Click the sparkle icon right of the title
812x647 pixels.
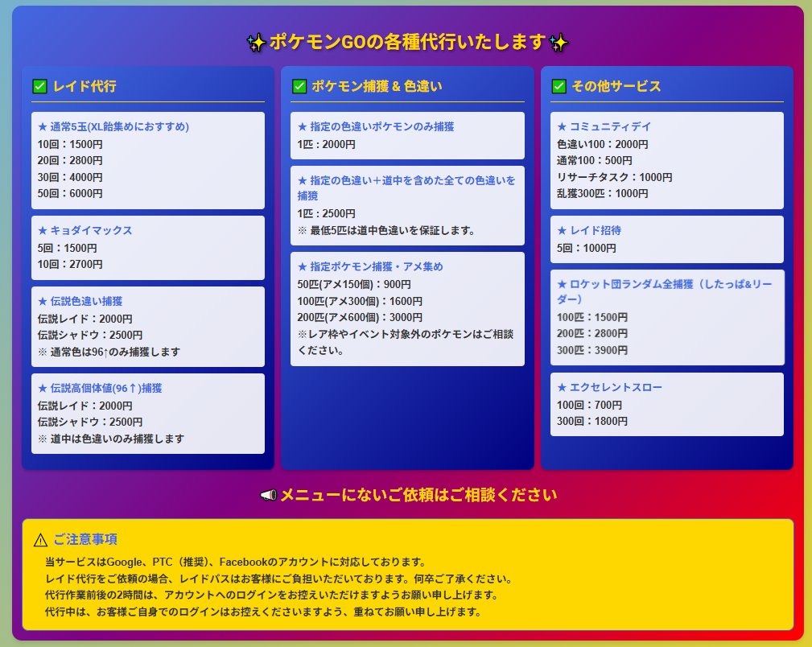(559, 43)
